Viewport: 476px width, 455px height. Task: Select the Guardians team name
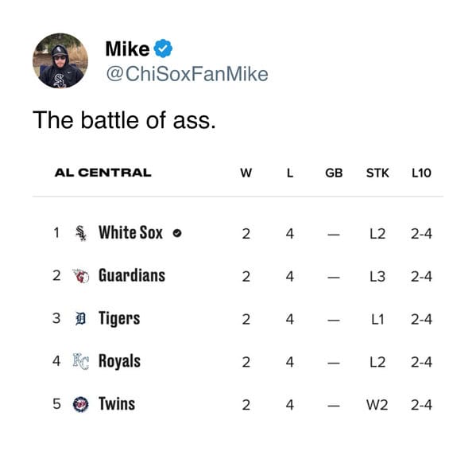tap(132, 275)
